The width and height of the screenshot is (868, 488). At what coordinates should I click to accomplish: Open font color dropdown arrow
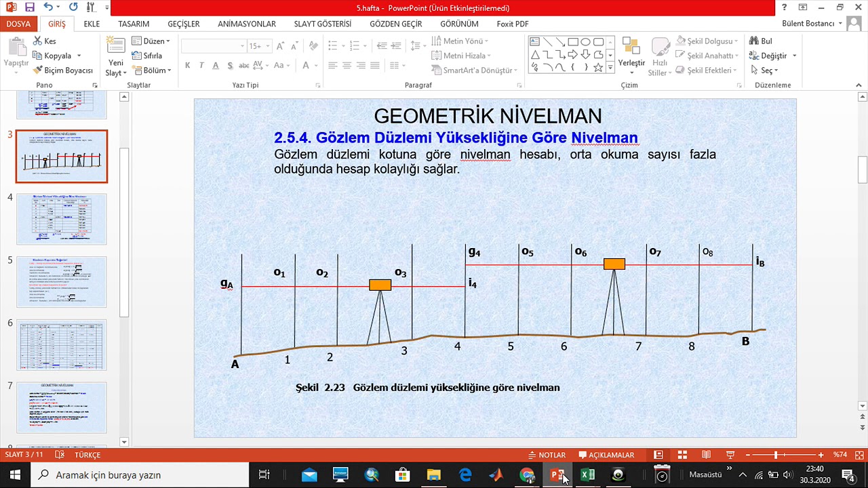pyautogui.click(x=316, y=66)
